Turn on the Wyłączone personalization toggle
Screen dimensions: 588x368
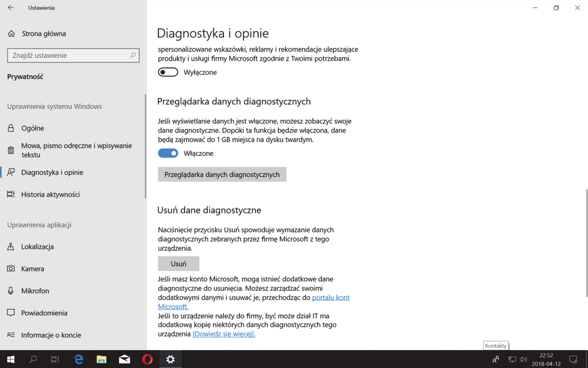[168, 72]
